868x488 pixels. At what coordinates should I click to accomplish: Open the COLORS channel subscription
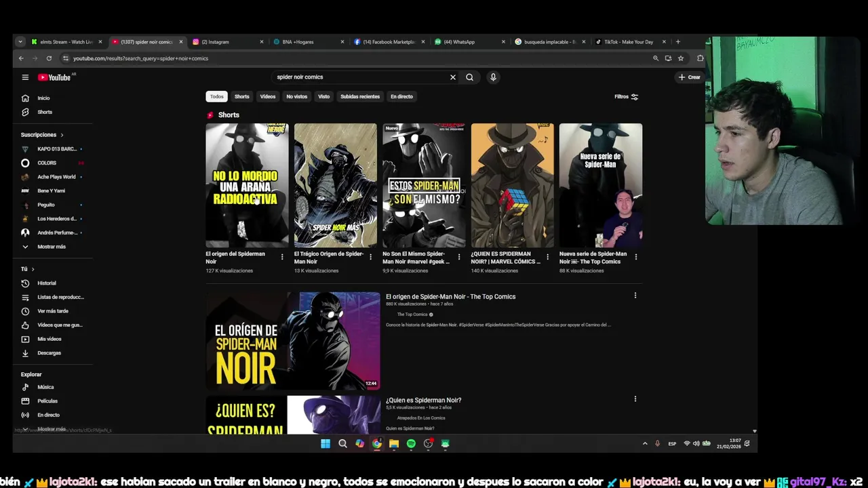(x=47, y=163)
